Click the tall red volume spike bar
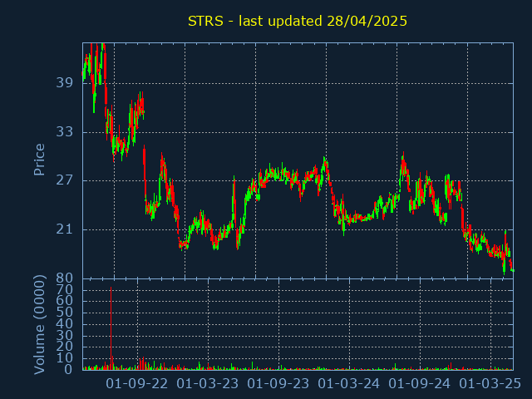Image resolution: width=532 pixels, height=399 pixels. [x=111, y=328]
